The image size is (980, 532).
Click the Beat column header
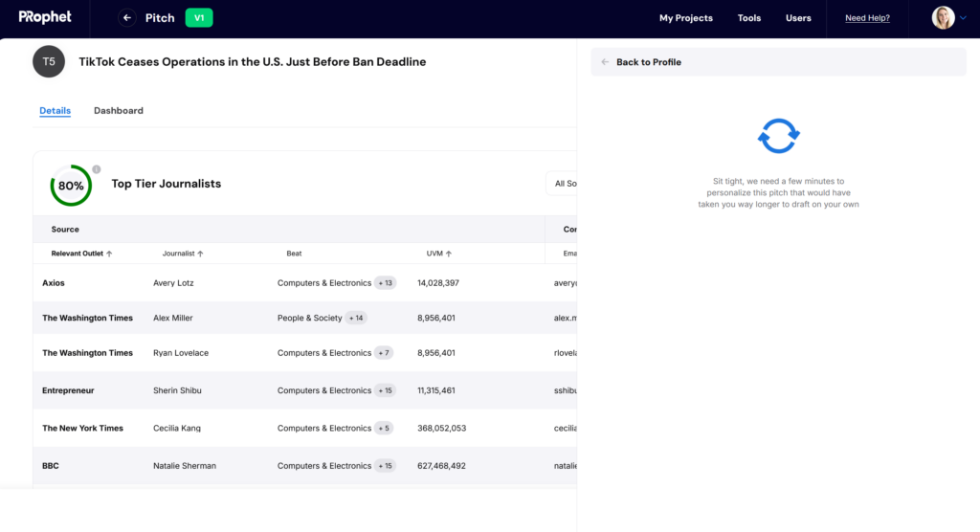pos(294,254)
